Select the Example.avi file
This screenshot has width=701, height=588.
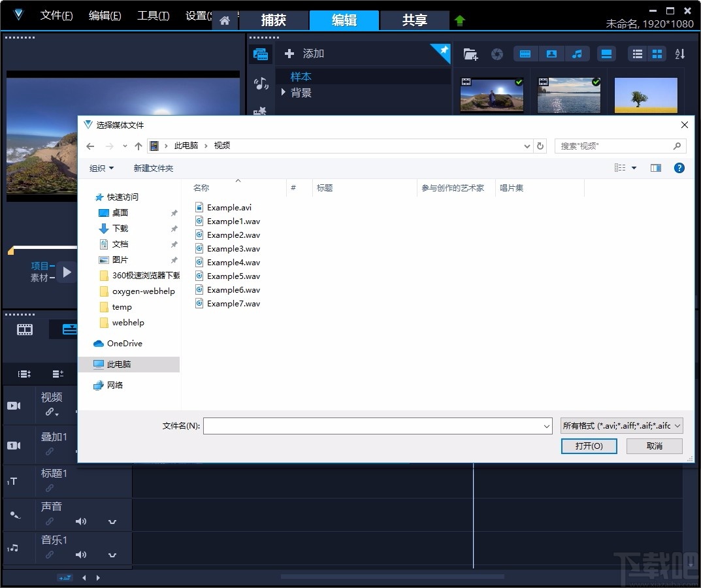tap(229, 207)
